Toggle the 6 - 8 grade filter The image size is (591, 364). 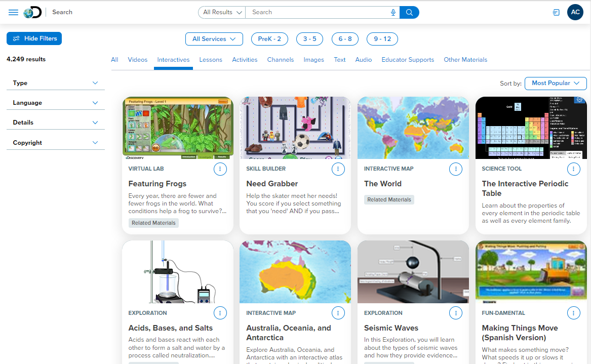click(345, 39)
